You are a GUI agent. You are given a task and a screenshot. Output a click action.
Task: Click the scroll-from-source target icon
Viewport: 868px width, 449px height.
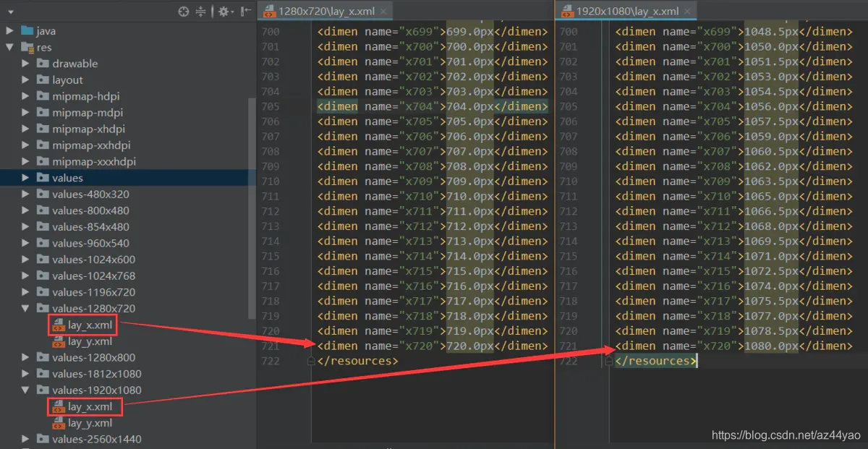tap(184, 12)
